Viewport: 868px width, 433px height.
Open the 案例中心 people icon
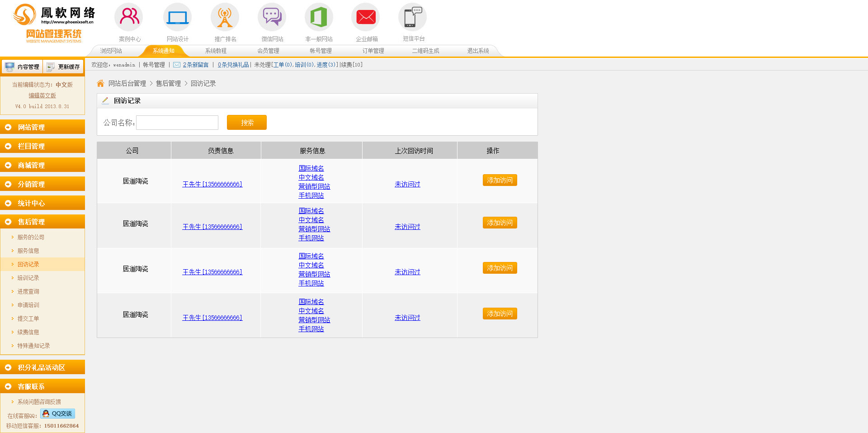click(129, 17)
